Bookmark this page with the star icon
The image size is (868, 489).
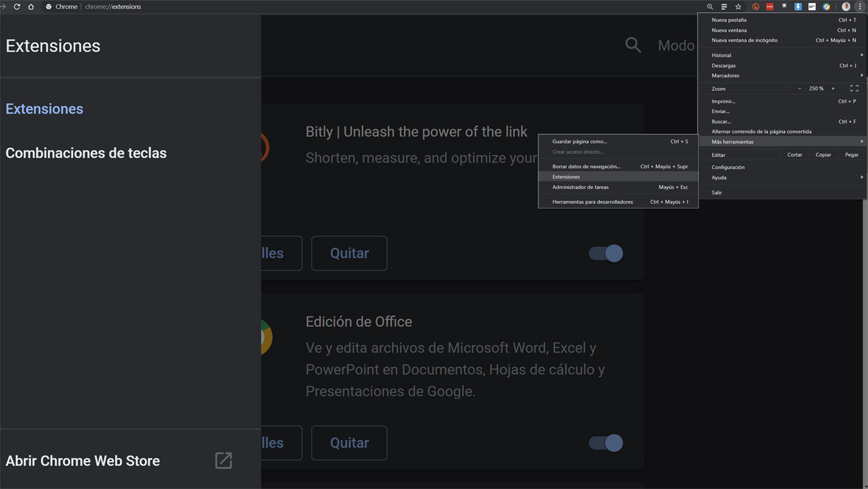738,7
